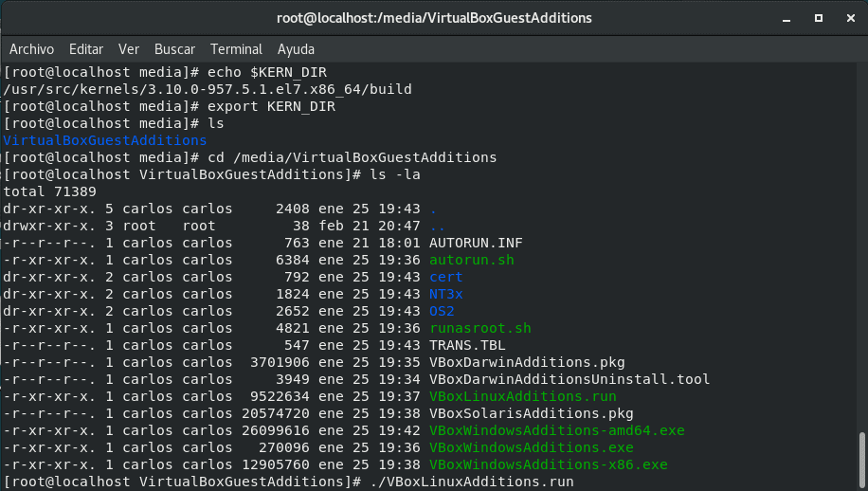This screenshot has width=868, height=491.
Task: Click the VBoxDarwinAdditionsUninstall.tool file name
Action: point(570,379)
